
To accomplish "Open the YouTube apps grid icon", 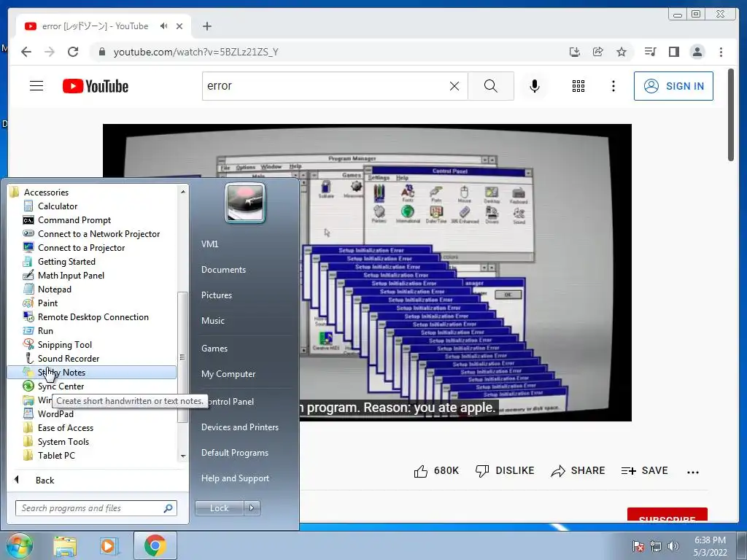I will tap(578, 86).
